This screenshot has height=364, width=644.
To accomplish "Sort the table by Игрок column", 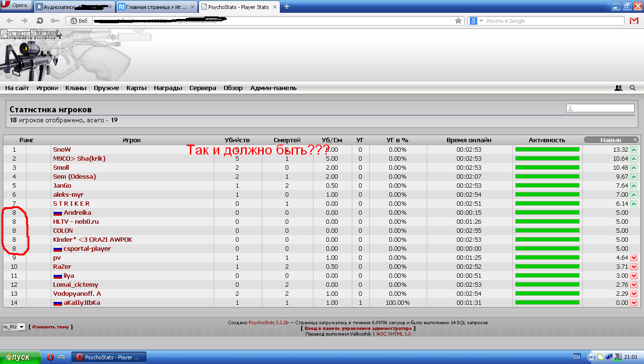I will point(132,140).
